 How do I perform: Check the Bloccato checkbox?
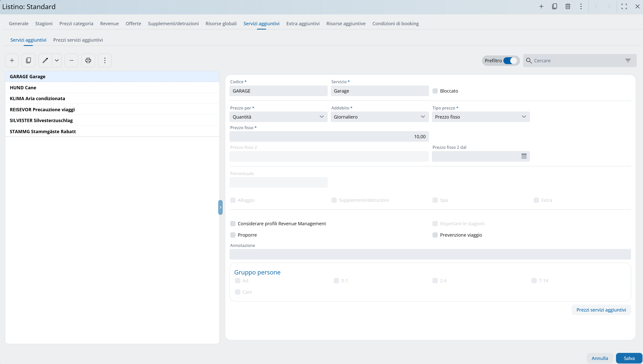pos(435,91)
